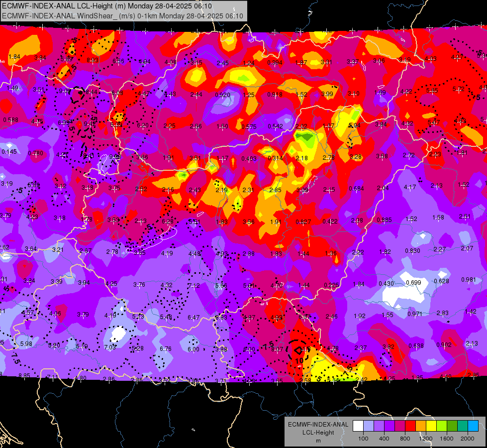Click the legend value 2000

click(468, 439)
